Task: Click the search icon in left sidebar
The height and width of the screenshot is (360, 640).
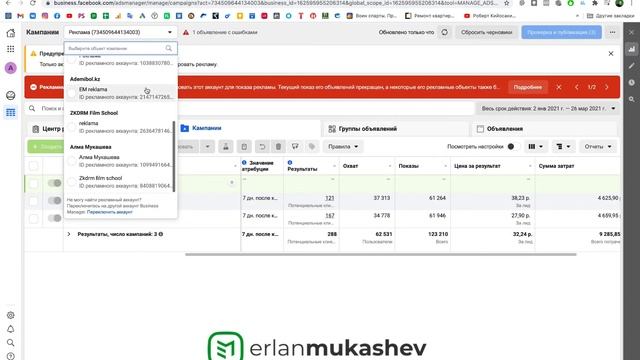Action: coord(11,342)
